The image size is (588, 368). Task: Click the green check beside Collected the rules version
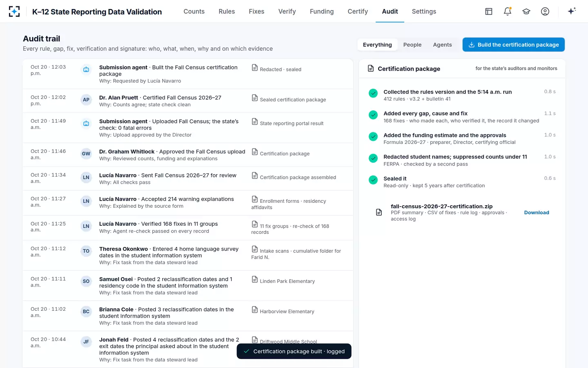click(x=373, y=93)
